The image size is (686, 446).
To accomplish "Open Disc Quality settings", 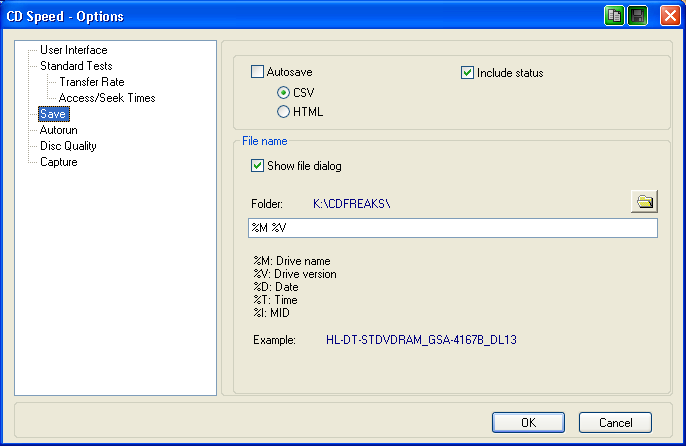I will click(68, 146).
